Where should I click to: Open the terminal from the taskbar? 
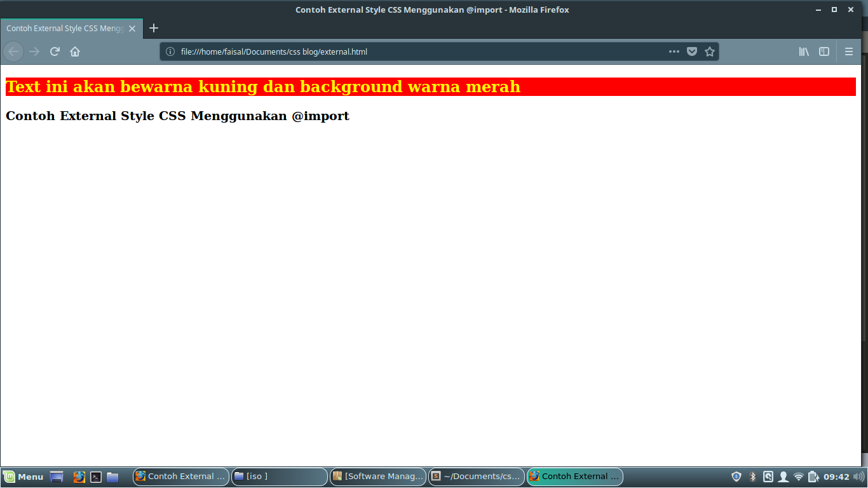(96, 477)
